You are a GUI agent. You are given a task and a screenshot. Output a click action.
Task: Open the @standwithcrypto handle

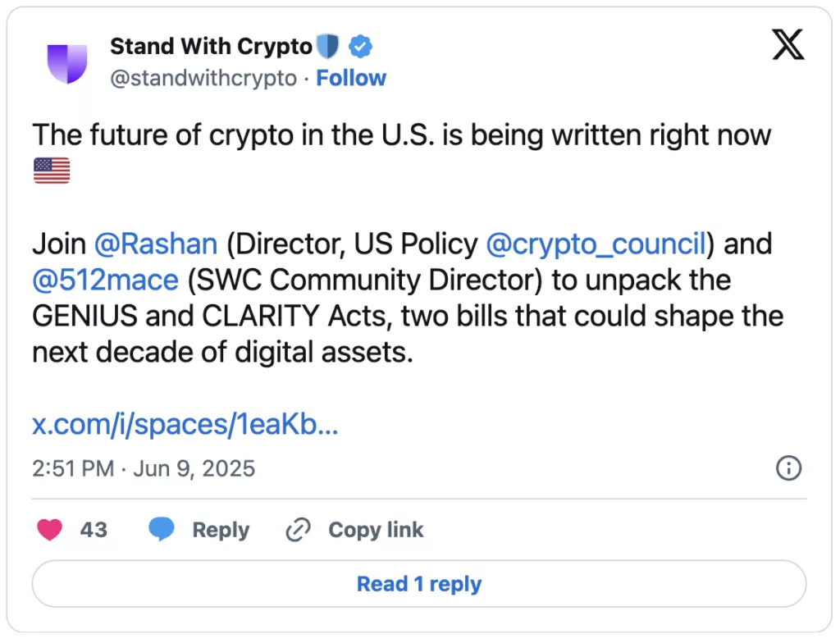click(203, 78)
